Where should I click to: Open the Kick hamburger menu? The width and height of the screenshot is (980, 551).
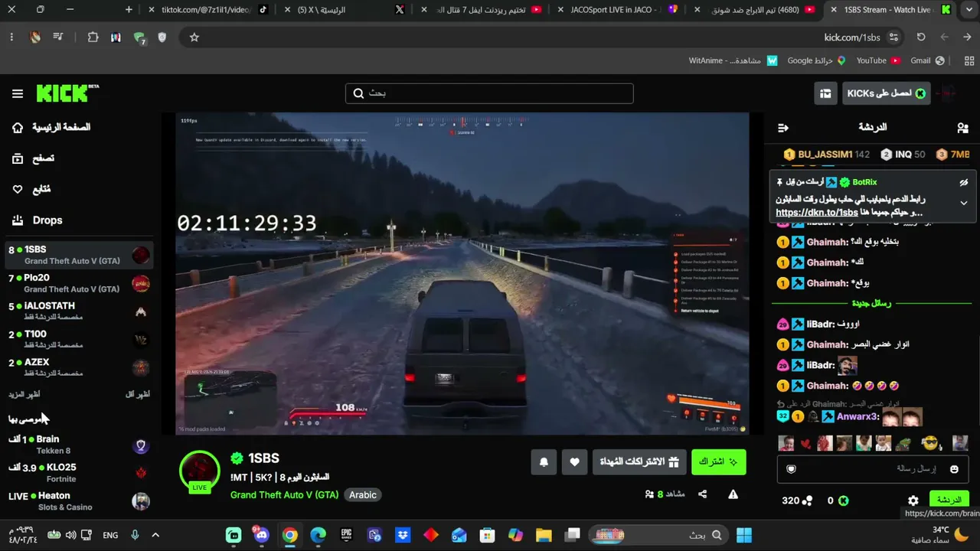(x=18, y=93)
